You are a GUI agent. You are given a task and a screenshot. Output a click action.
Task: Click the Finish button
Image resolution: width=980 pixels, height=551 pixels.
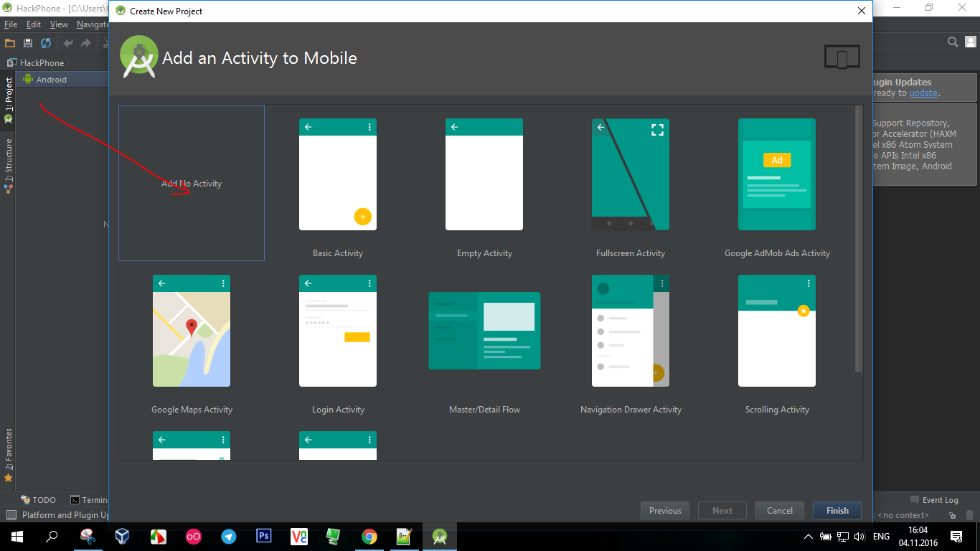pos(837,511)
